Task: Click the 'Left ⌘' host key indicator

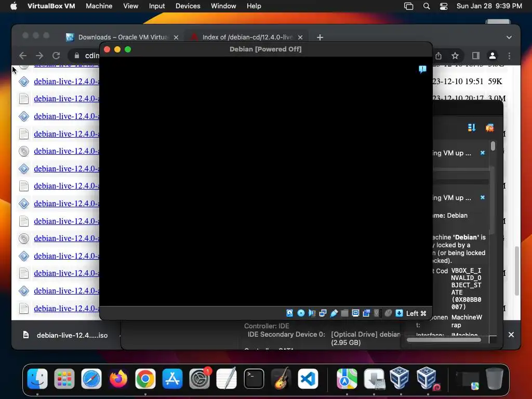Action: coord(416,313)
